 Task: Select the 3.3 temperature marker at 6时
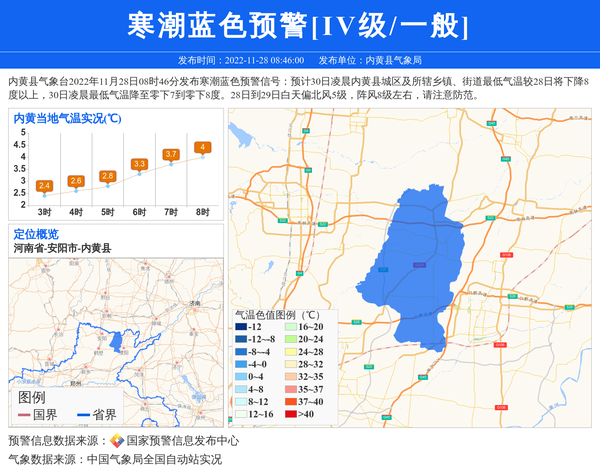tap(139, 164)
